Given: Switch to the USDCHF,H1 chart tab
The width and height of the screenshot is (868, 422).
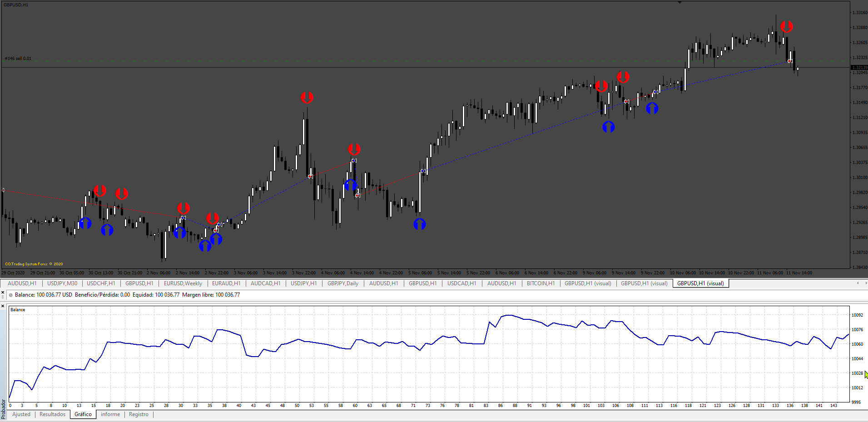Looking at the screenshot, I should pyautogui.click(x=101, y=283).
